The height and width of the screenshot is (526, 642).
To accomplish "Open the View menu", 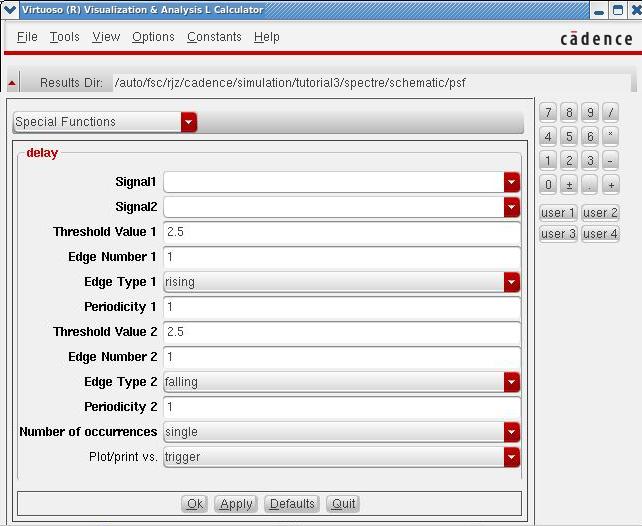I will tap(106, 37).
